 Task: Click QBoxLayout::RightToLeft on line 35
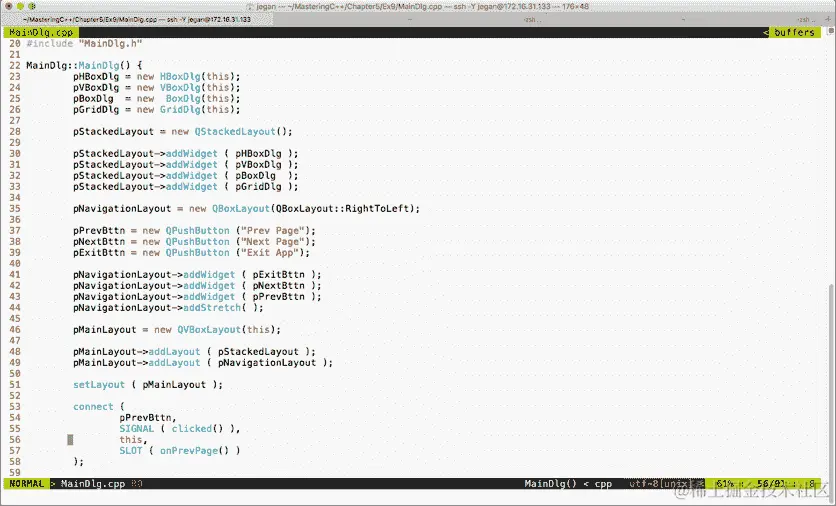point(344,208)
